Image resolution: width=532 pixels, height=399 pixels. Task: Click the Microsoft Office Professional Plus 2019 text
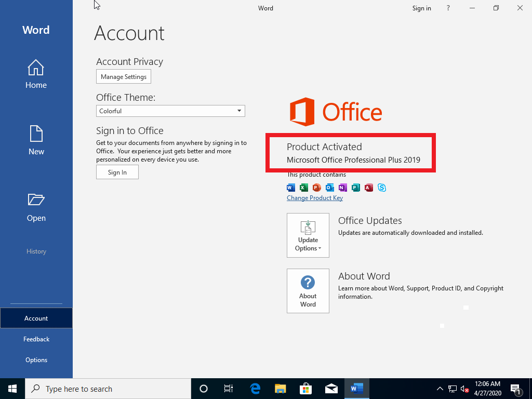pyautogui.click(x=353, y=160)
